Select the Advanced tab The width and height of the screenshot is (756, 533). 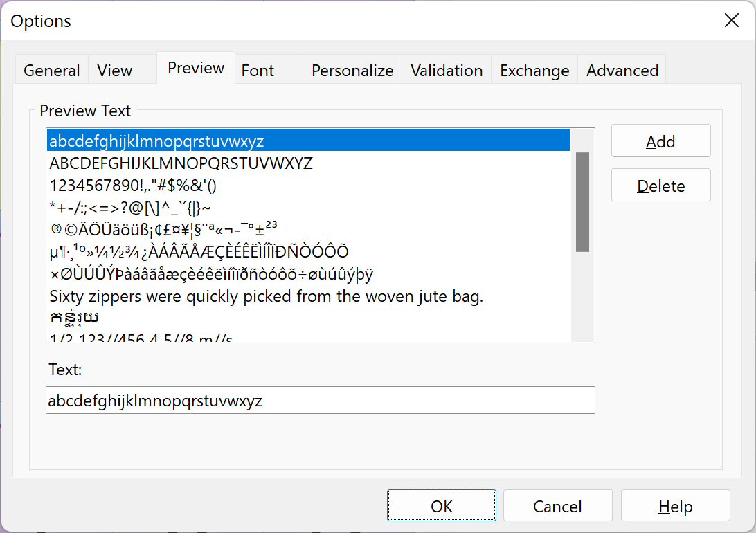click(x=622, y=71)
